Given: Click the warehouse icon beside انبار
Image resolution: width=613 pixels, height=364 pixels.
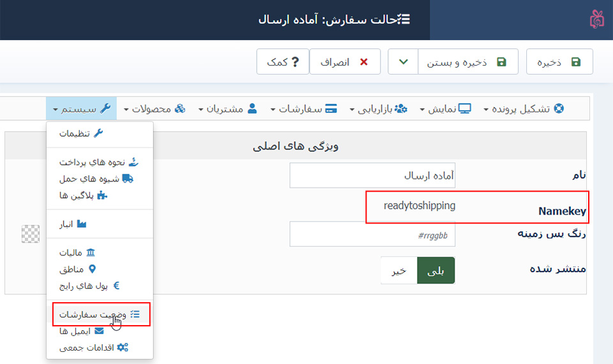Looking at the screenshot, I should (x=81, y=224).
